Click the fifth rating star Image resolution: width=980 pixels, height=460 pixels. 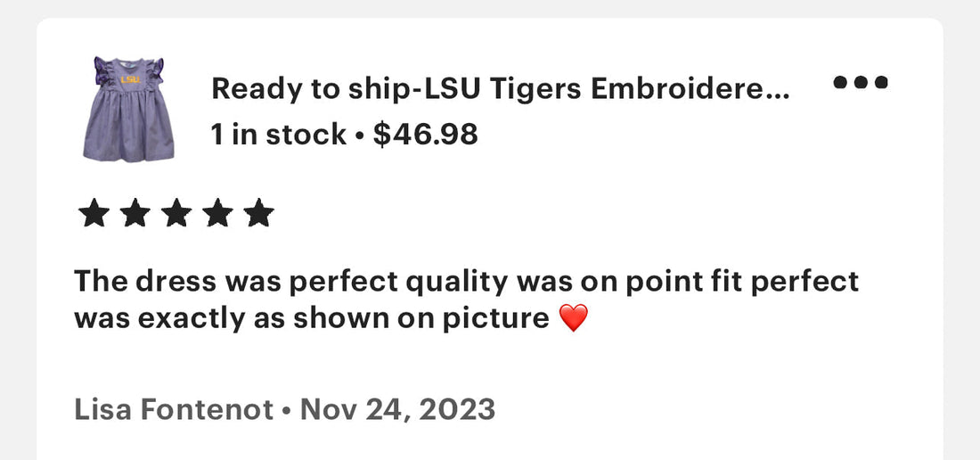tap(258, 213)
